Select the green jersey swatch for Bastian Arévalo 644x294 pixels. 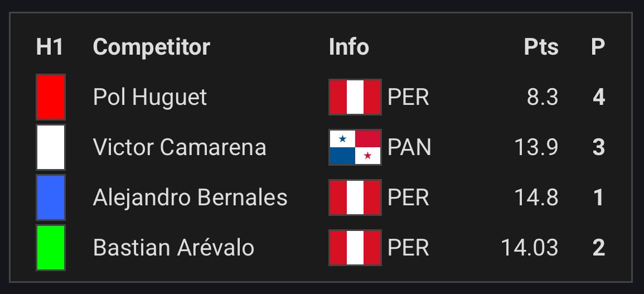(x=51, y=248)
